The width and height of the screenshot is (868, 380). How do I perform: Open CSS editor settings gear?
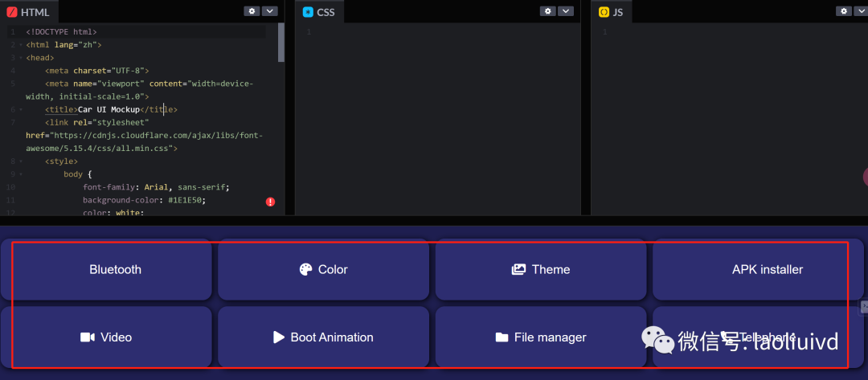click(547, 11)
